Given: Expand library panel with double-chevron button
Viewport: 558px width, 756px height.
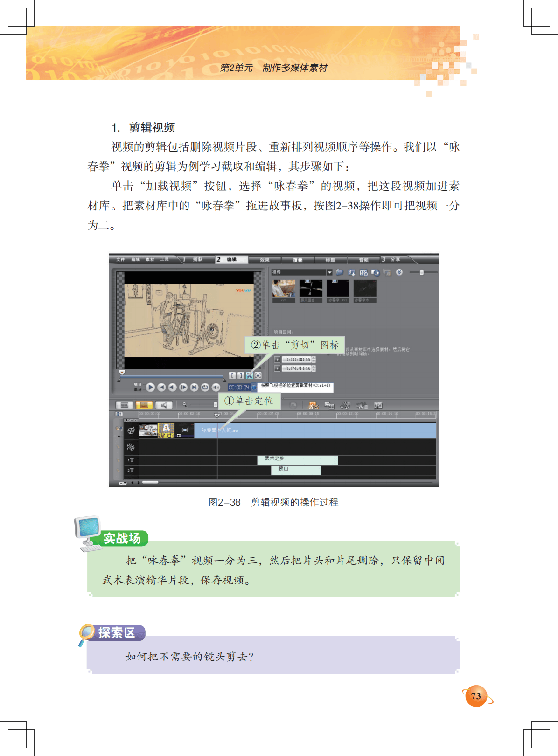Looking at the screenshot, I should click(x=399, y=272).
